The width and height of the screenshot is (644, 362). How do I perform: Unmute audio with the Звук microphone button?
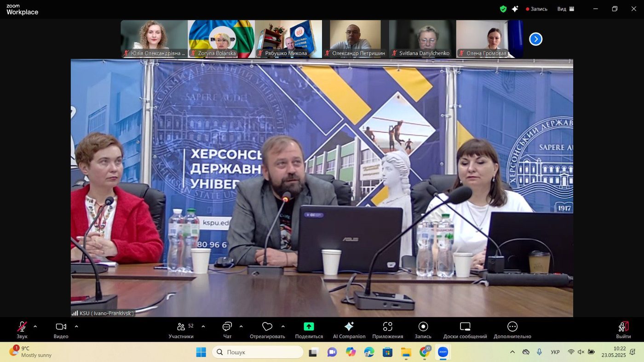coord(22,330)
